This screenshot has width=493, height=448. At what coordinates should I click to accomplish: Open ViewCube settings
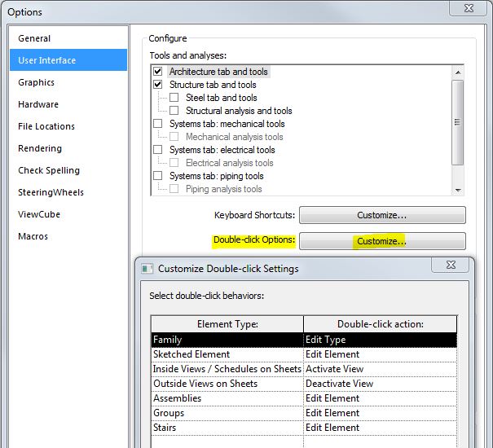click(x=68, y=214)
